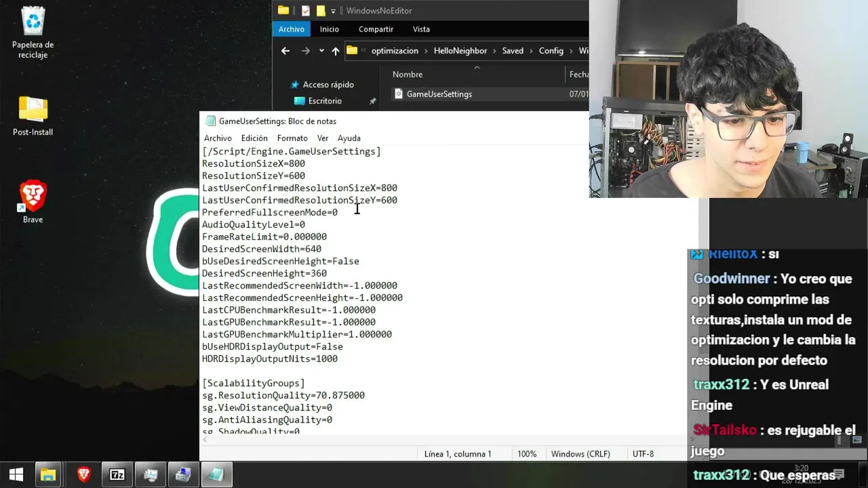Screen dimensions: 868x488
Task: Click the pin icon beside Escritorio
Action: (372, 101)
